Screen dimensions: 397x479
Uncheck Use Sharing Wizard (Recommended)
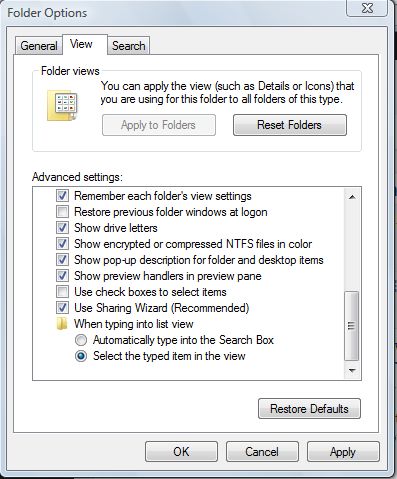pos(62,308)
